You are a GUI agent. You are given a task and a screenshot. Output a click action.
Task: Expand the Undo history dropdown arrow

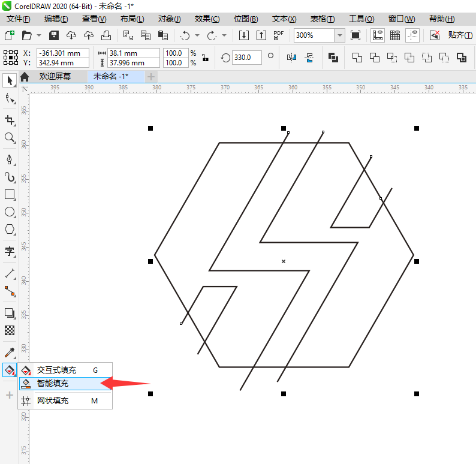197,35
